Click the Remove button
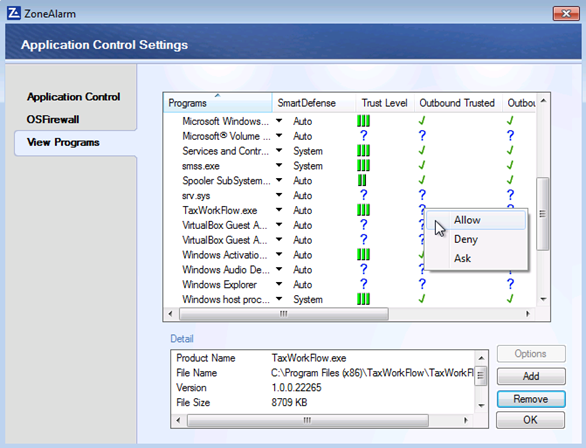 (x=531, y=399)
